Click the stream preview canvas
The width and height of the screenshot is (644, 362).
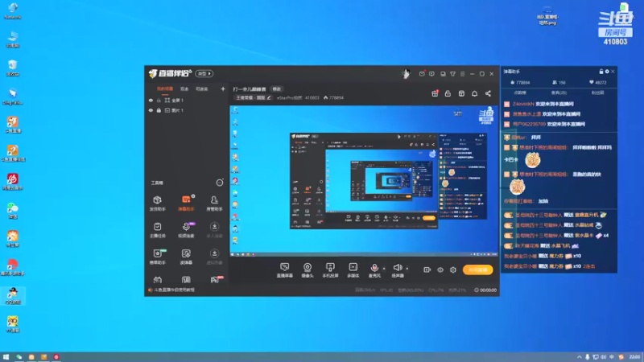[x=364, y=181]
